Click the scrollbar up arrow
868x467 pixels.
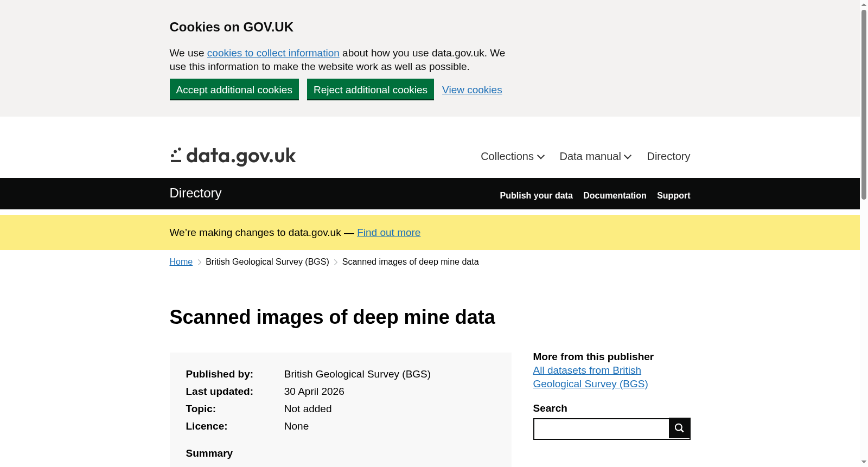click(864, 4)
